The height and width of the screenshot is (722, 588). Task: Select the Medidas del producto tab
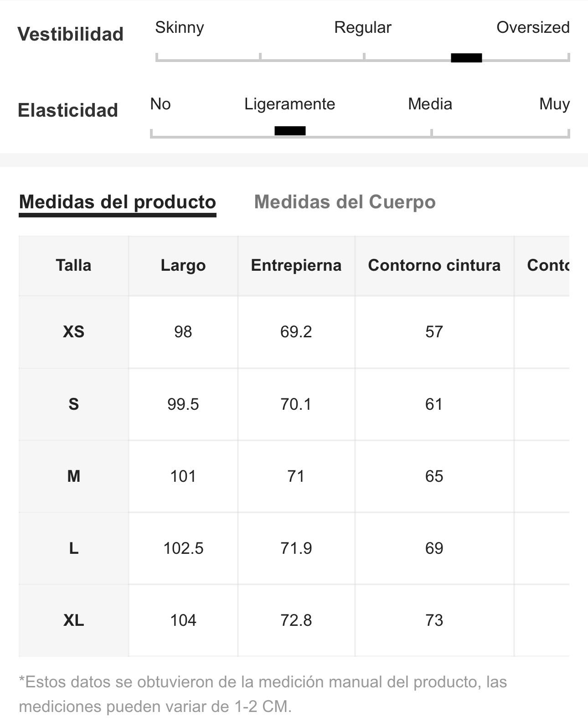[118, 202]
